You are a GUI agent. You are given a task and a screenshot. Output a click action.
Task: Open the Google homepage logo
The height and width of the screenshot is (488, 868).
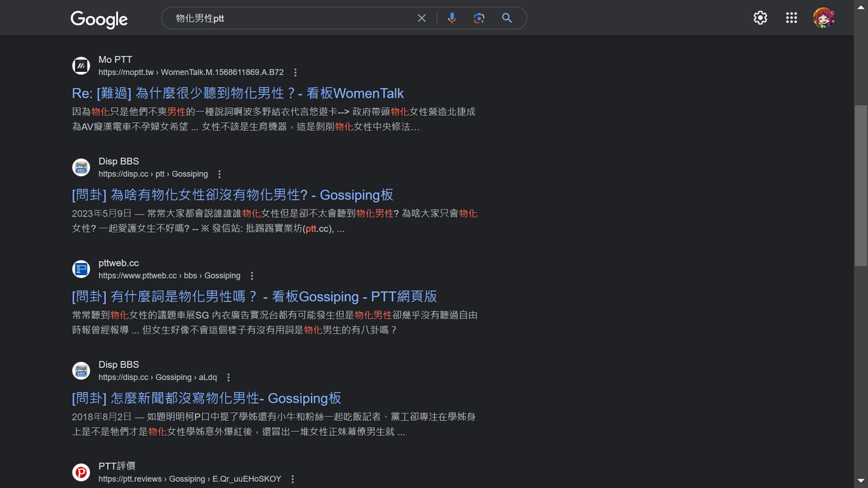(99, 19)
